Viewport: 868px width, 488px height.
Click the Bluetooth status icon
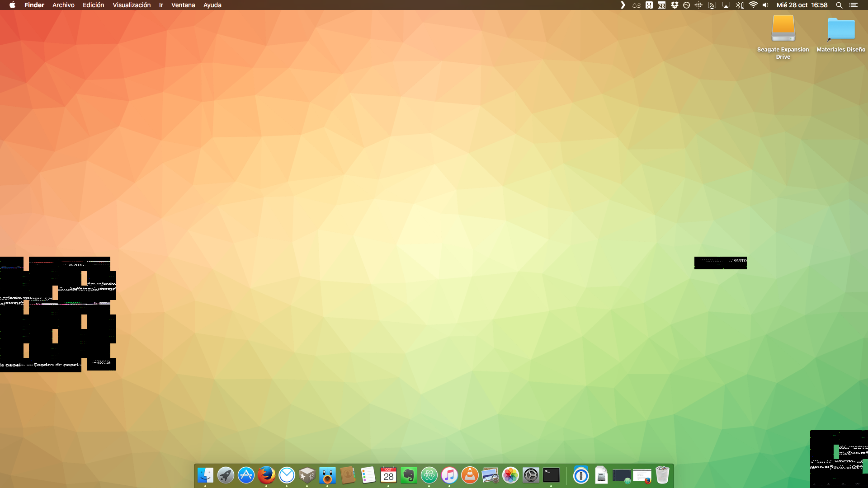point(740,5)
